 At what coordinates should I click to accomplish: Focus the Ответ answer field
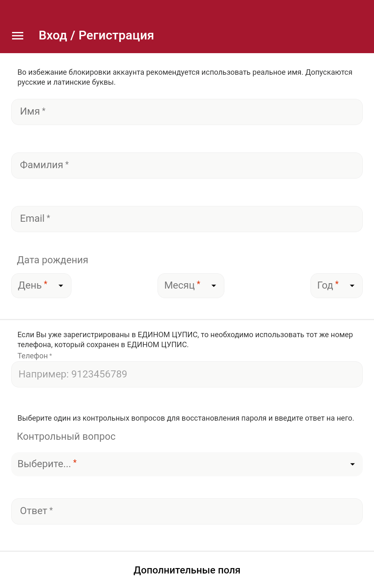pyautogui.click(x=187, y=511)
